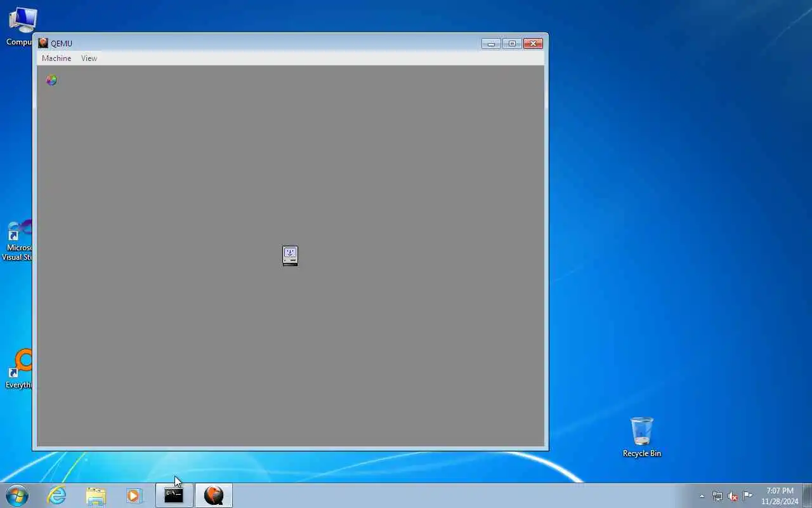Select the Everything desktop shortcut
The height and width of the screenshot is (508, 812).
tap(19, 370)
